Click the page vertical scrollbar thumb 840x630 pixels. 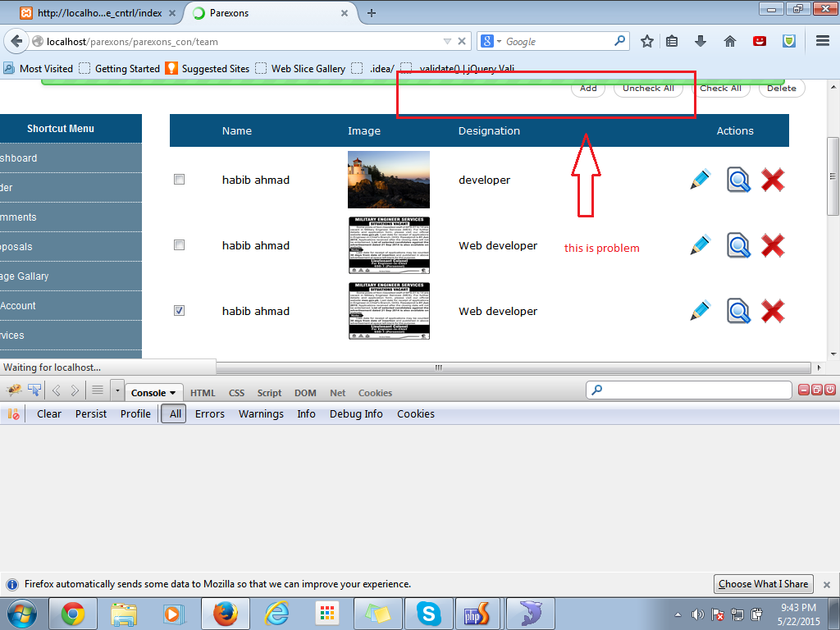click(x=833, y=176)
